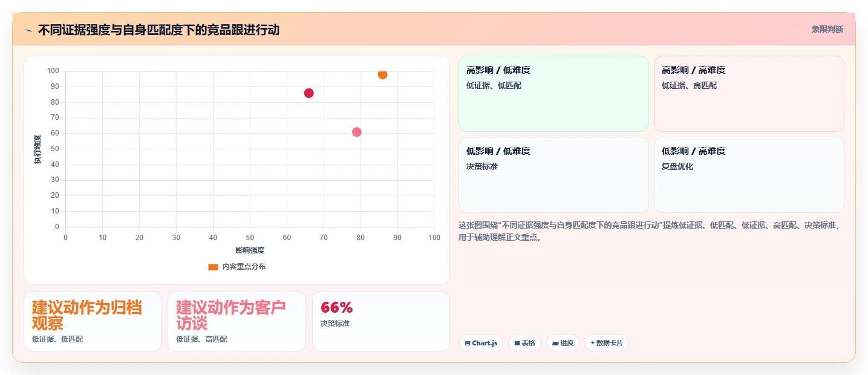
Task: Click the 影响强度 x-axis label
Action: [250, 250]
